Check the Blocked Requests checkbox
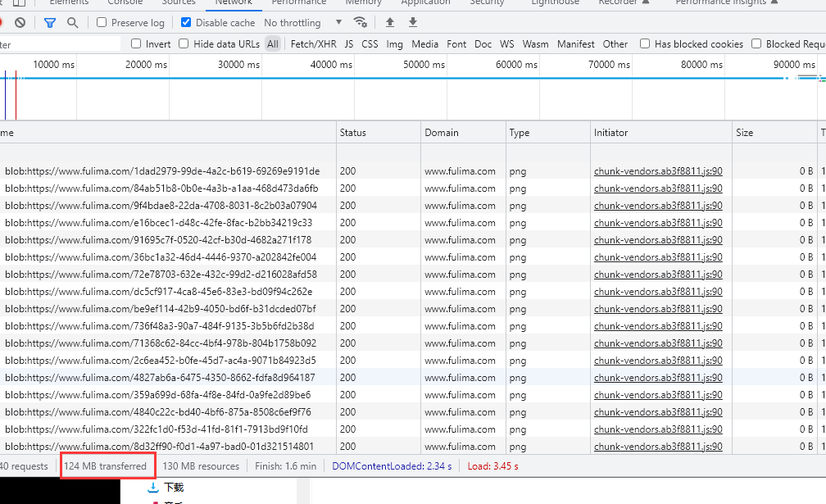 [x=756, y=43]
